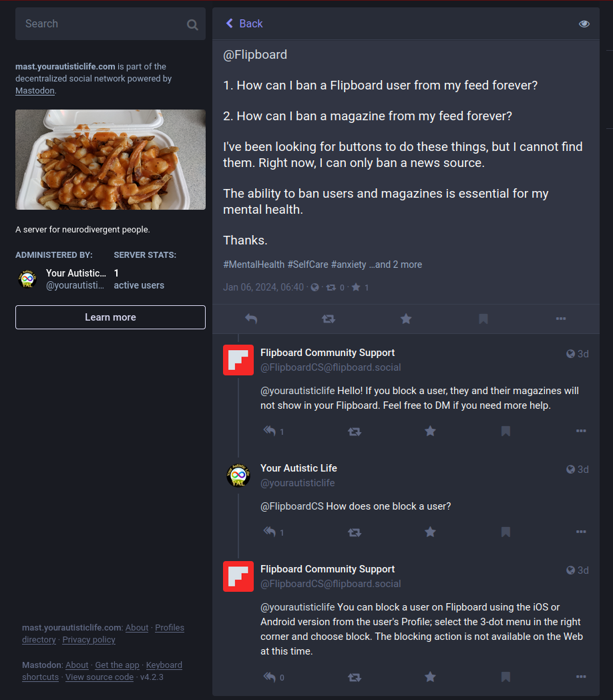613x700 pixels.
Task: Click the search magnifier icon
Action: [x=192, y=25]
